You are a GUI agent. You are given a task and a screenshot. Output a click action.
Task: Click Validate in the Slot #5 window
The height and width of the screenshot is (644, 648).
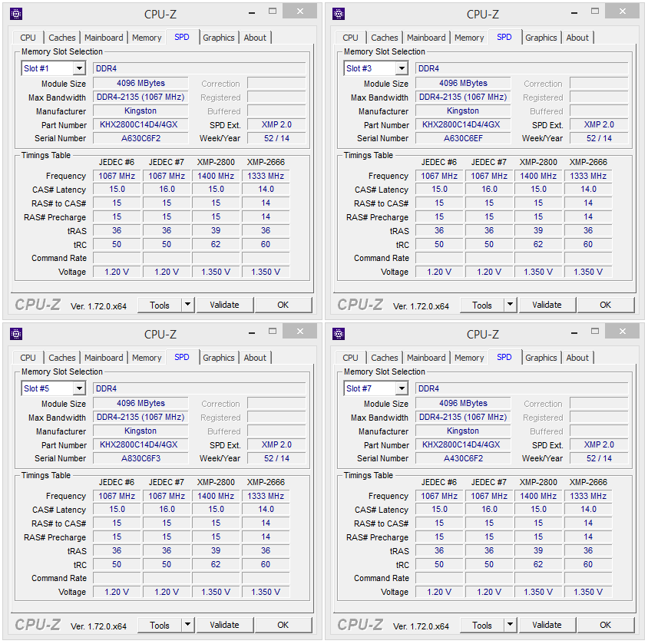click(x=224, y=625)
